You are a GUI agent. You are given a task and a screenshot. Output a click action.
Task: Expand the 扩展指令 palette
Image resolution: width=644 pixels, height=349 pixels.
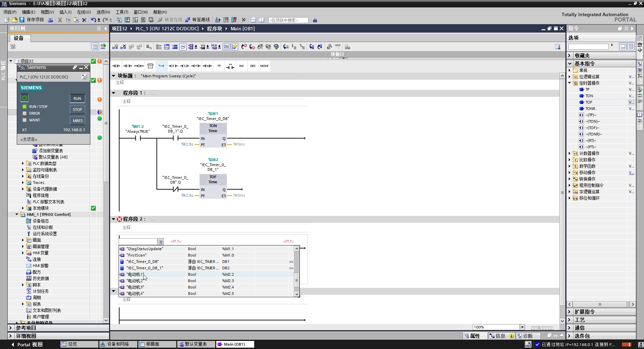click(569, 312)
